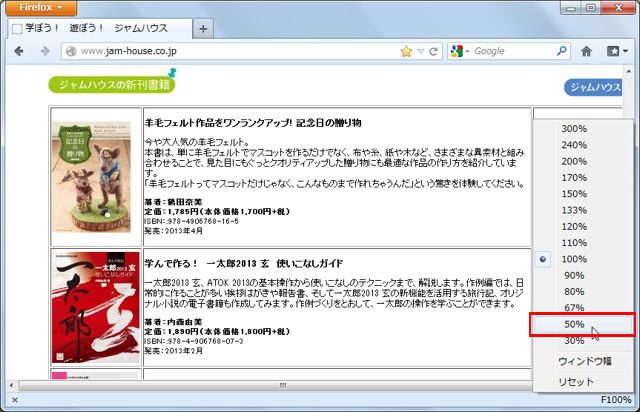The height and width of the screenshot is (412, 640).
Task: Click the 定価：1,890円 price line
Action: [x=217, y=332]
